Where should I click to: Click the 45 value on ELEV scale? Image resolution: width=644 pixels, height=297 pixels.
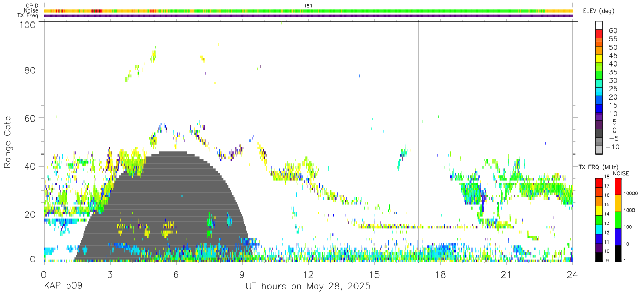tap(613, 56)
